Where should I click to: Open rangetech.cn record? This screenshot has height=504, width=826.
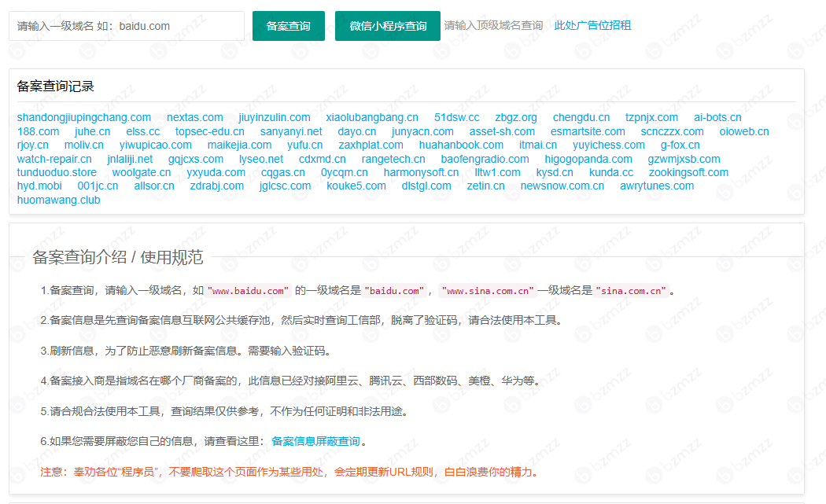click(x=393, y=159)
